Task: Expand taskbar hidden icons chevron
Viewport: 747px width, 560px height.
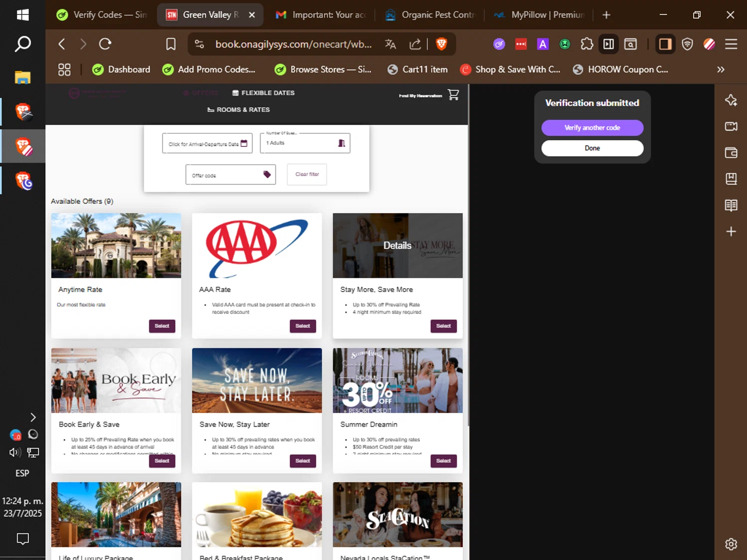Action: click(x=33, y=417)
